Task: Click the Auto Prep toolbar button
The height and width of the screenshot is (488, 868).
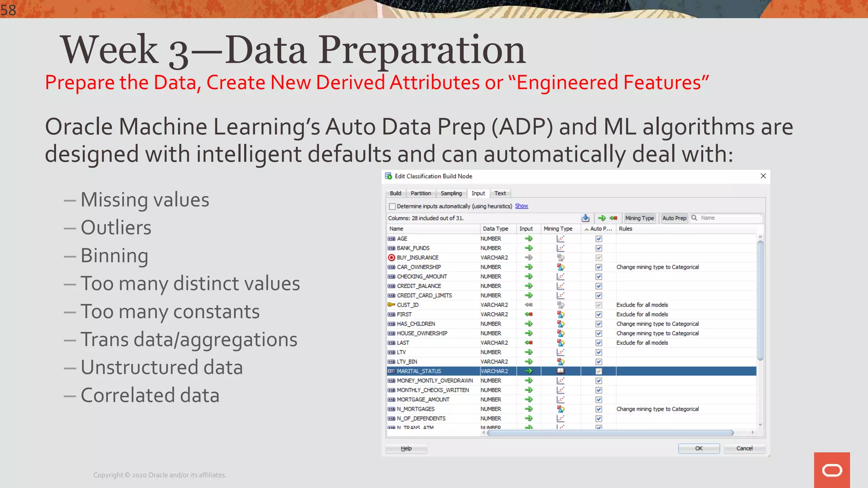Action: 674,218
